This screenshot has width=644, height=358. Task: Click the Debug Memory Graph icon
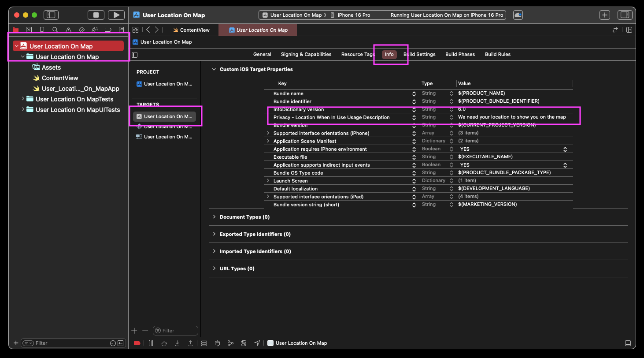coord(230,343)
